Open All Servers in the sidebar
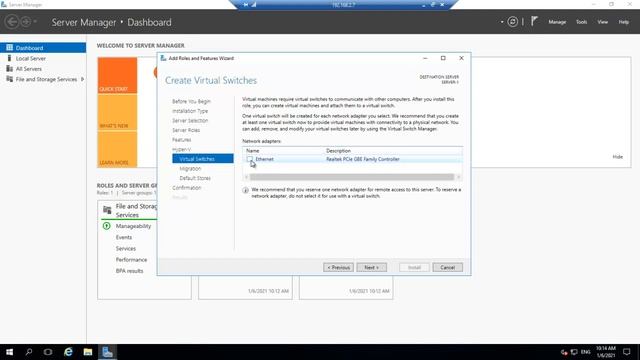 pyautogui.click(x=29, y=69)
